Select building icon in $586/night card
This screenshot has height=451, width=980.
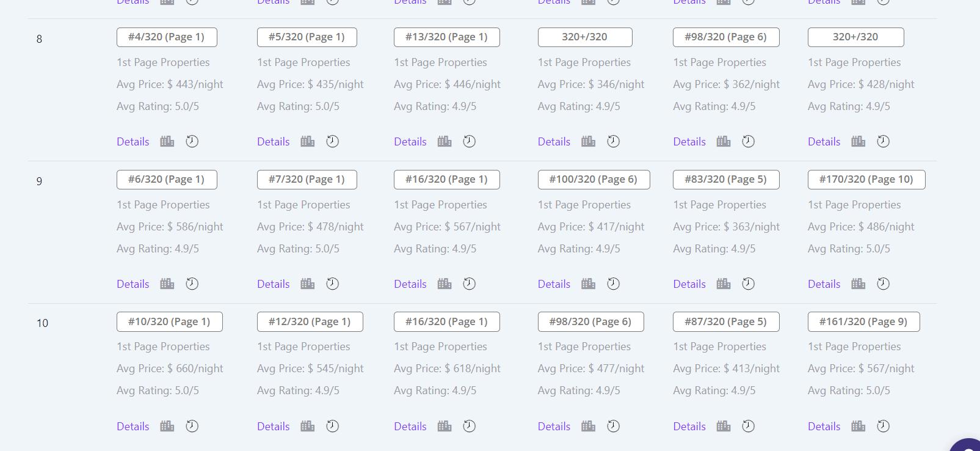pyautogui.click(x=167, y=284)
